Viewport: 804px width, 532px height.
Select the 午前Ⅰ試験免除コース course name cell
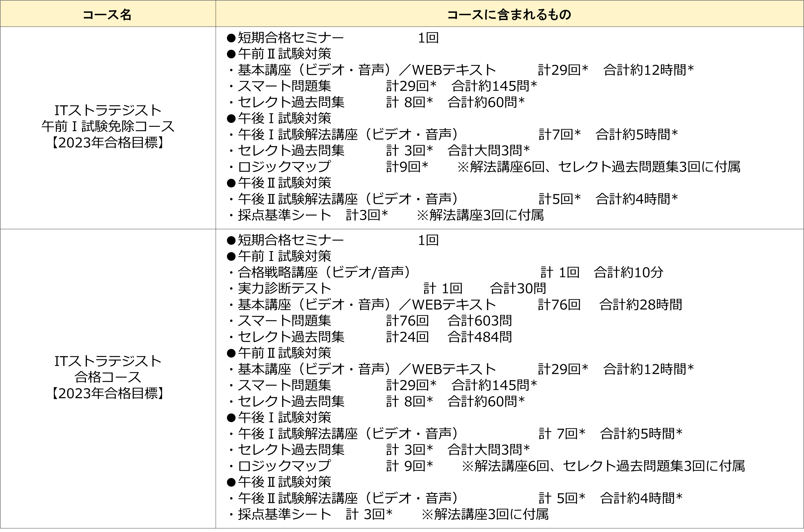coord(108,127)
